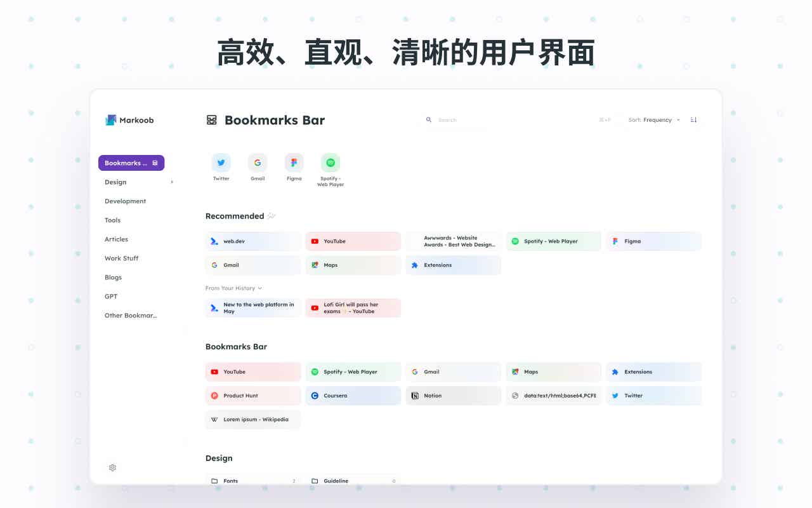The image size is (812, 508).
Task: Click the Bookmarks Bar sidebar item
Action: (x=131, y=163)
